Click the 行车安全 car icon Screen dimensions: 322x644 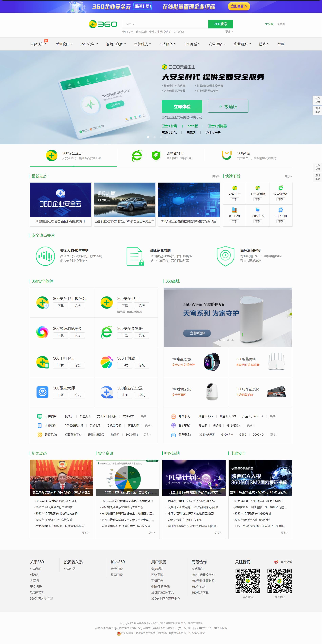173,435
